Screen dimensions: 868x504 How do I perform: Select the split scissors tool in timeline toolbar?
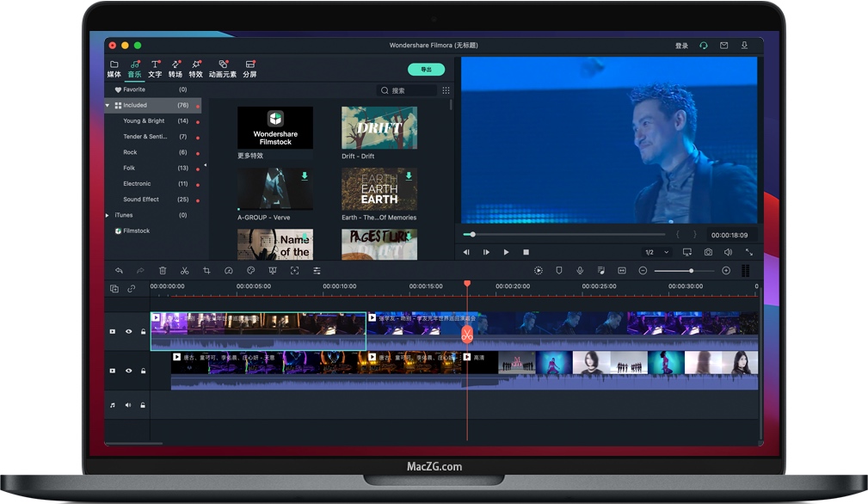[184, 271]
